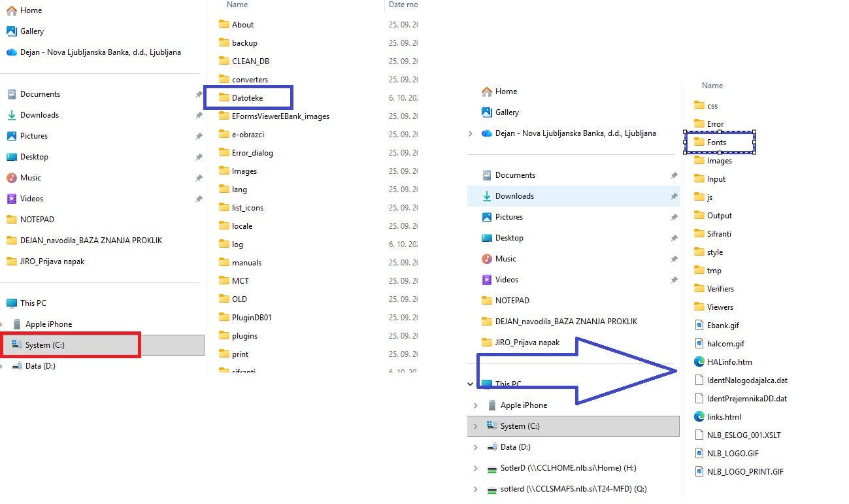Screen dimensions: 849x504
Task: Select the halcom.gif file
Action: (x=725, y=344)
